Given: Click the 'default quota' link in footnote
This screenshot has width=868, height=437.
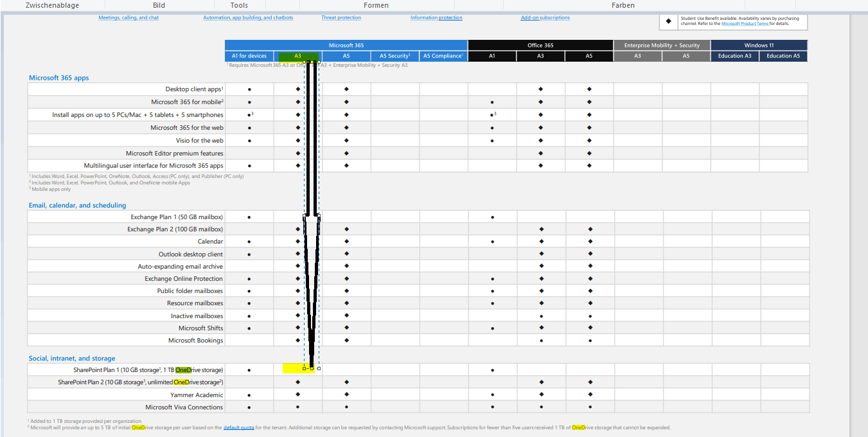Looking at the screenshot, I should coord(238,427).
